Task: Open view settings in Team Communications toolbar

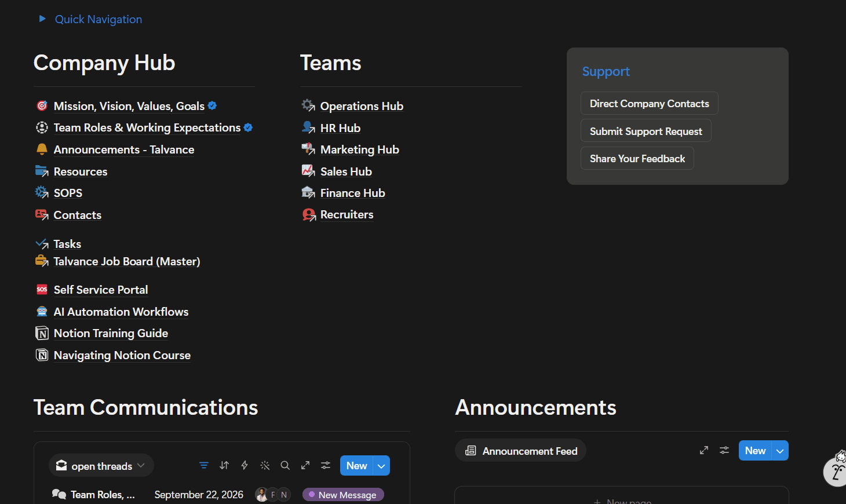Action: coord(326,465)
